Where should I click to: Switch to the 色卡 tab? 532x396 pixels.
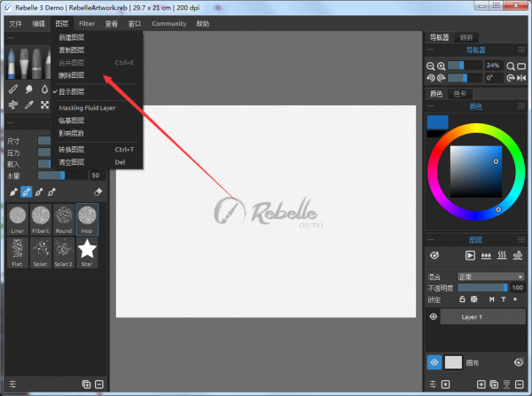[x=461, y=93]
